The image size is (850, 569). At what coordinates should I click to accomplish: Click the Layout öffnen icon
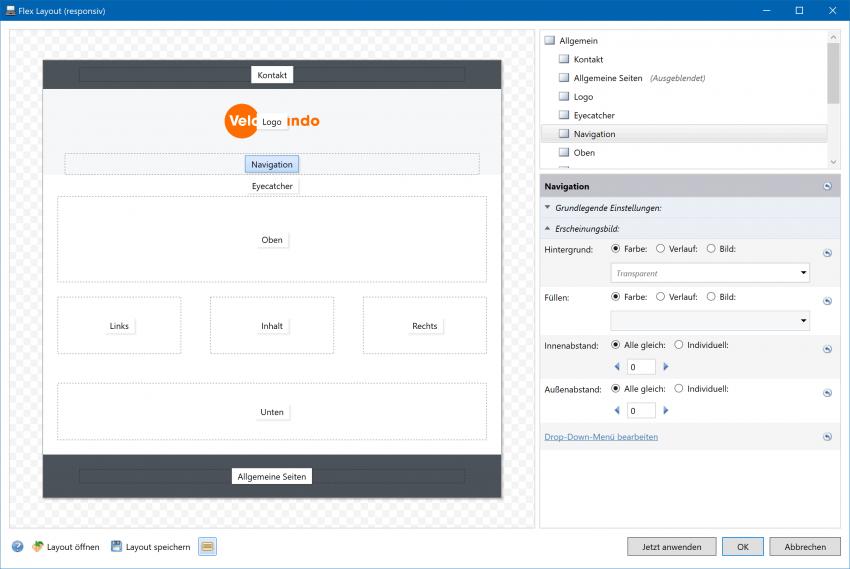tap(38, 547)
